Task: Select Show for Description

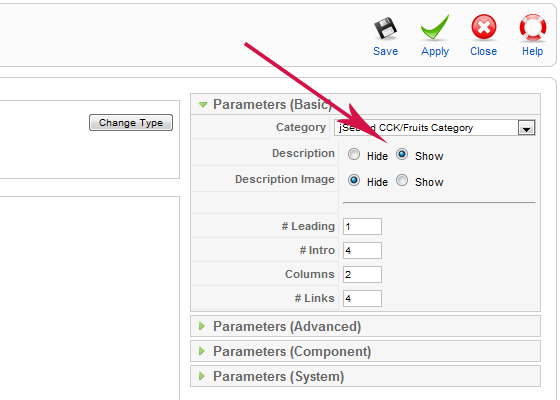Action: pos(402,154)
